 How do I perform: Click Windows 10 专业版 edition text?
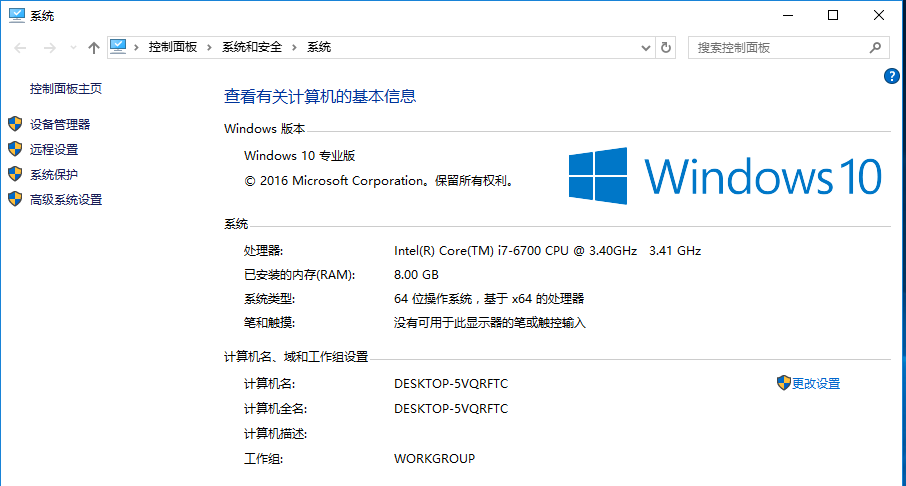(299, 156)
